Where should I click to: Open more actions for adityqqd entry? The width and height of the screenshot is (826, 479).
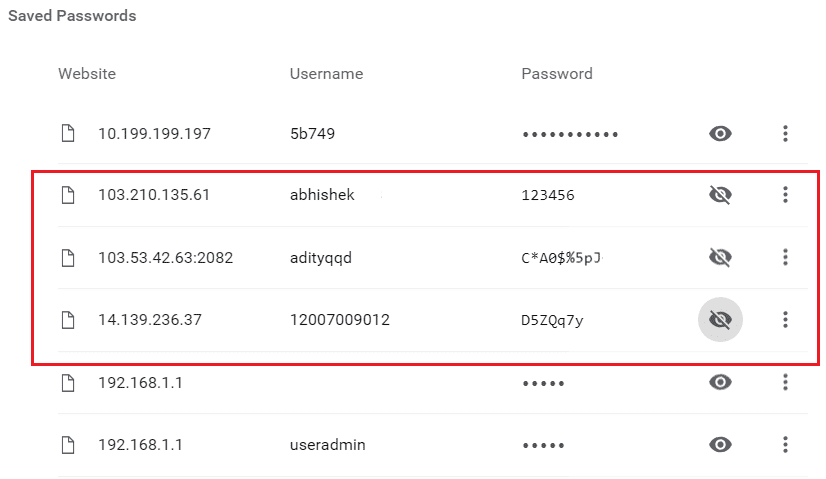click(786, 257)
